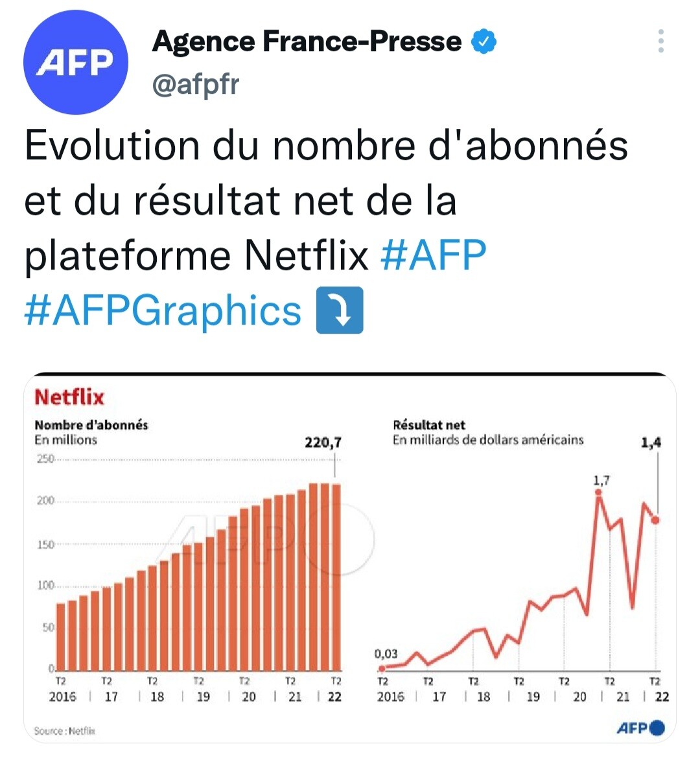Click the first orange bar for 2016

point(61,636)
